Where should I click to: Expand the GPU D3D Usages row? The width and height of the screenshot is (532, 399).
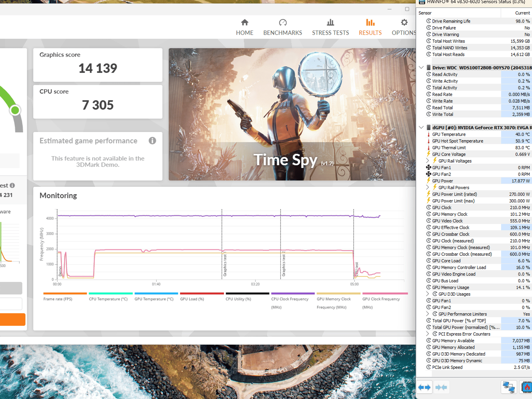pos(428,294)
